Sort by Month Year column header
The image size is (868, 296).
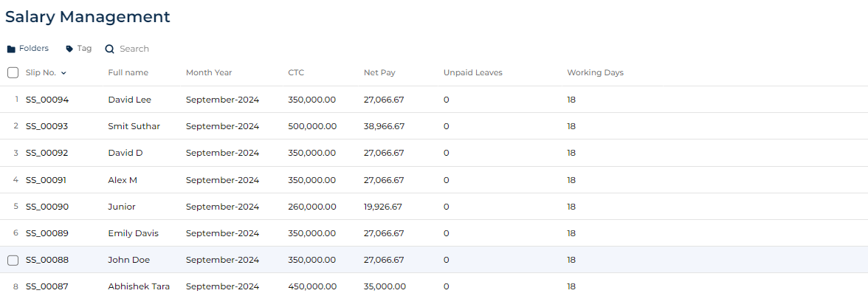point(209,72)
